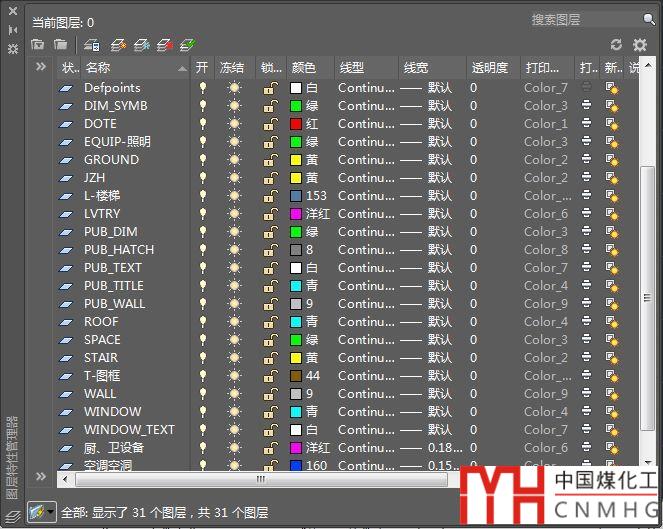This screenshot has height=529, width=663.
Task: Lock the 厨、卫设备 layer
Action: coord(271,448)
